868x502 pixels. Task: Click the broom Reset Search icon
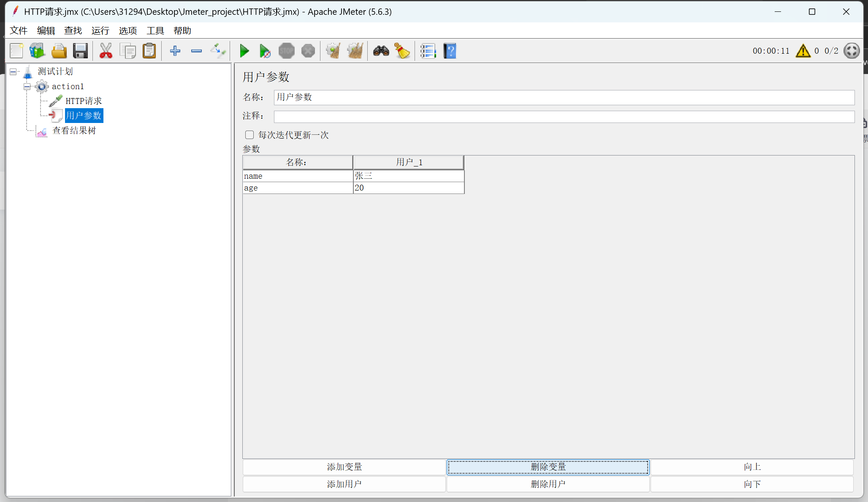[x=402, y=51]
